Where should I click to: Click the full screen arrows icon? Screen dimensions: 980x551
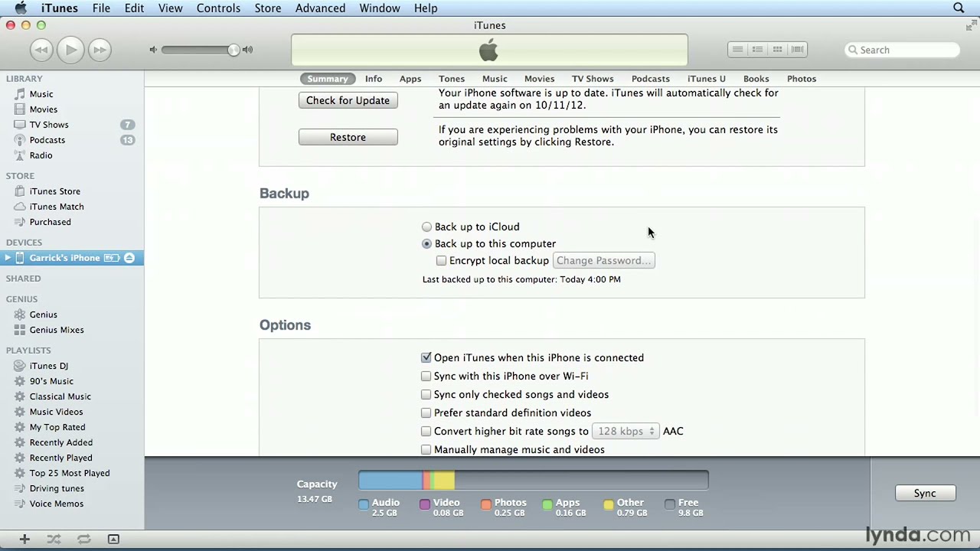coord(971,25)
